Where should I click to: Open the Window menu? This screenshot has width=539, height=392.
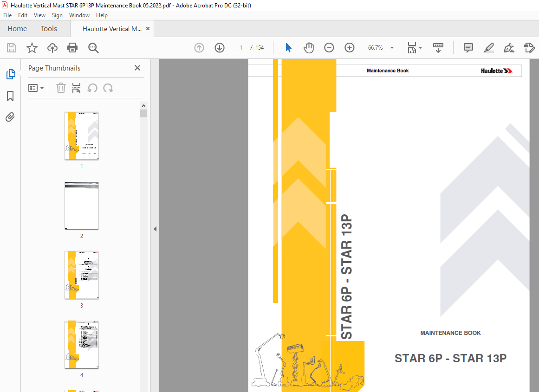(x=79, y=15)
